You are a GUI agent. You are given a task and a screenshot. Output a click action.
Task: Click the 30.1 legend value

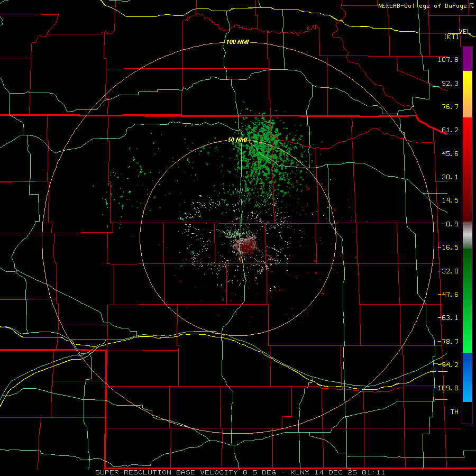pyautogui.click(x=450, y=177)
